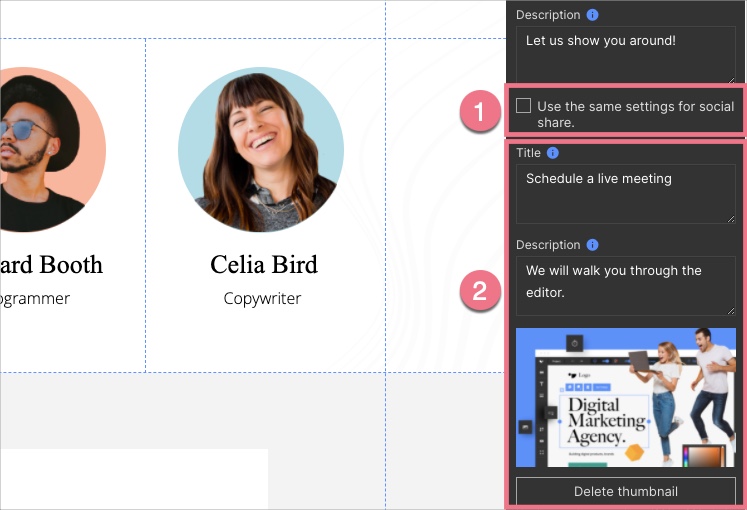Click the pink numbered badge 2
This screenshot has height=510, width=747.
tap(480, 292)
